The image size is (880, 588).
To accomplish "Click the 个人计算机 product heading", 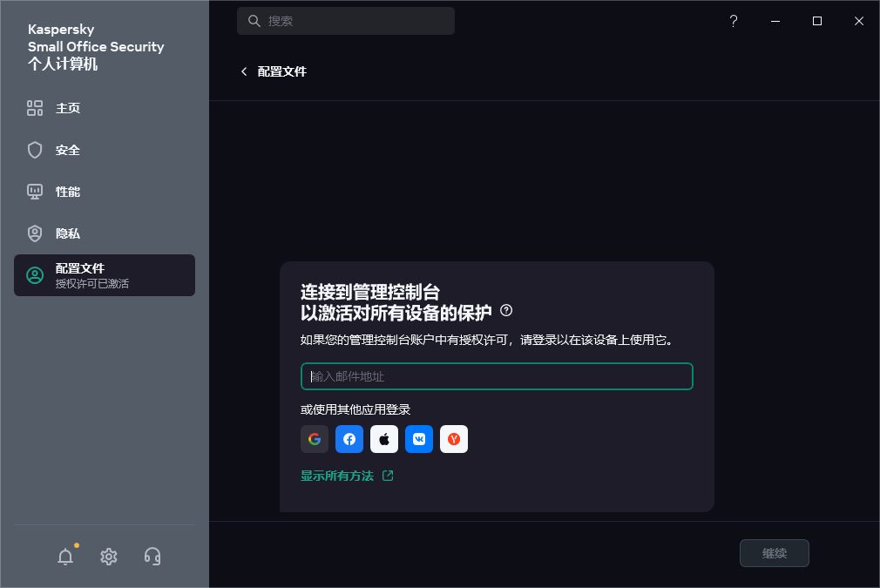I will pos(63,64).
